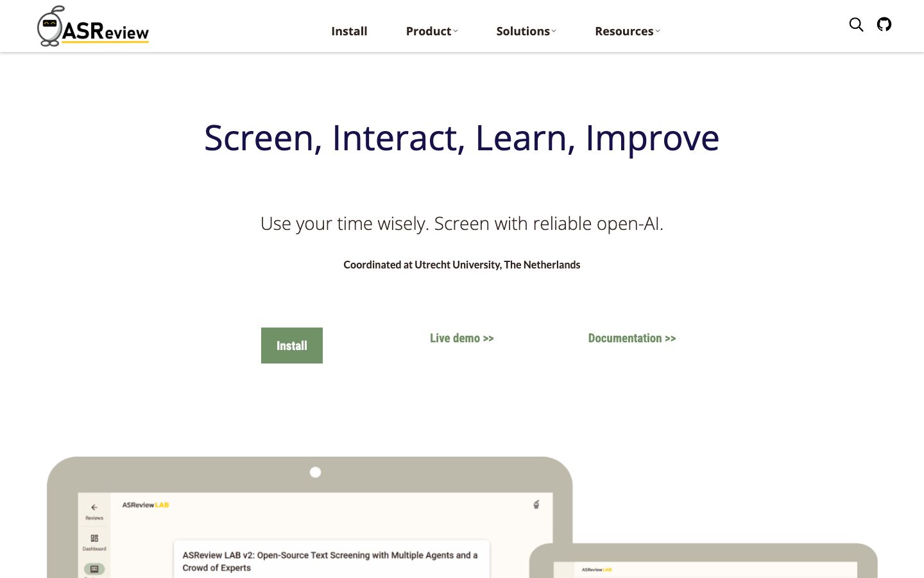Open the Documentation link
Screen dimensions: 924x578
pos(632,338)
